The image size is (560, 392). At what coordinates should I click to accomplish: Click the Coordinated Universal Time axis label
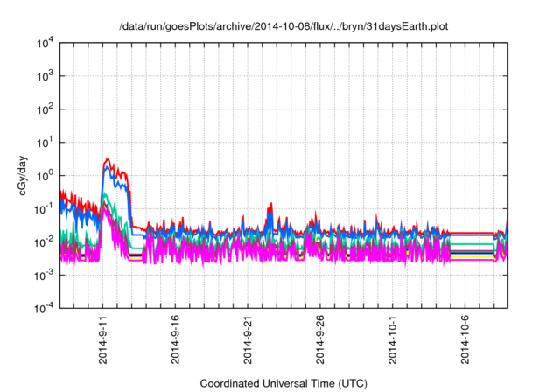[x=283, y=383]
